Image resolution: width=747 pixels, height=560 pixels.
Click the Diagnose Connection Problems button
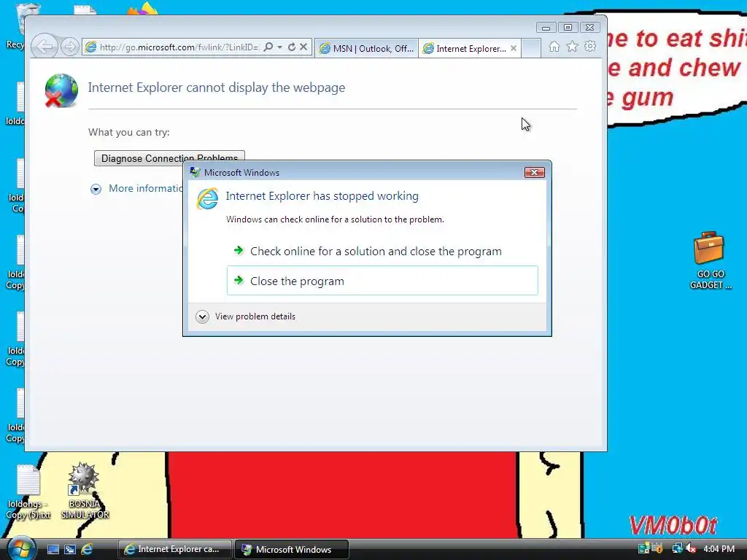coord(169,158)
